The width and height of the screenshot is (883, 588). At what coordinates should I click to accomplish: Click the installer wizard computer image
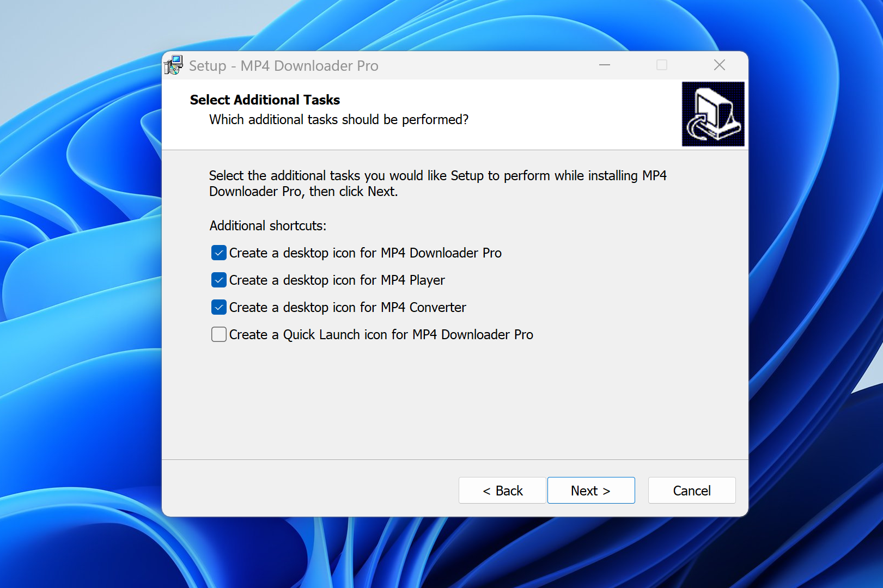(713, 114)
